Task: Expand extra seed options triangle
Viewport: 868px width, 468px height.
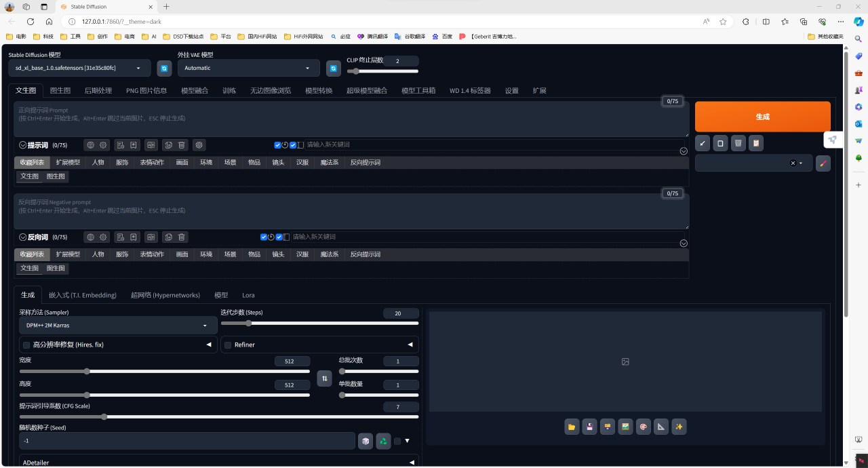Action: point(408,441)
